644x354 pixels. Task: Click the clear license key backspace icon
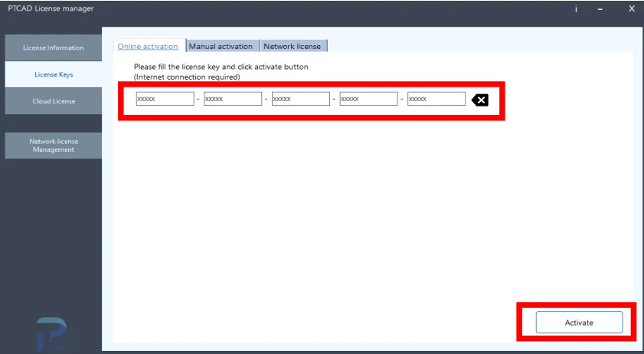(x=479, y=100)
